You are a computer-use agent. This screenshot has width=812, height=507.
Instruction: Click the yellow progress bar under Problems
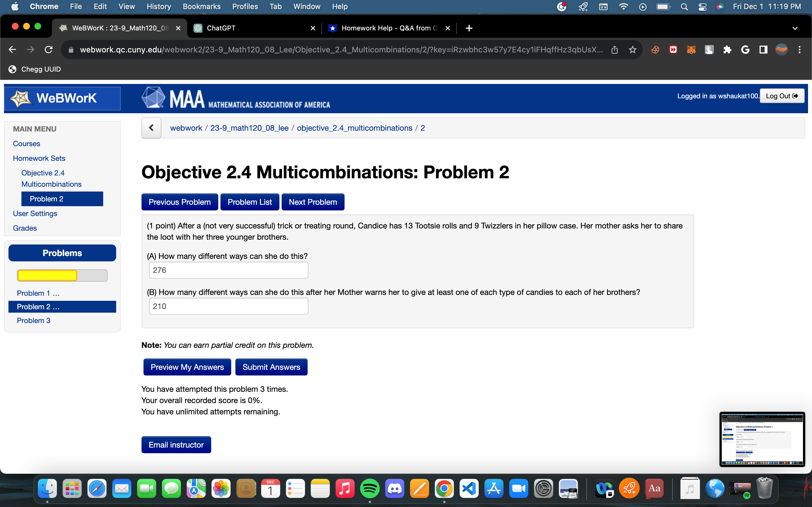click(47, 275)
